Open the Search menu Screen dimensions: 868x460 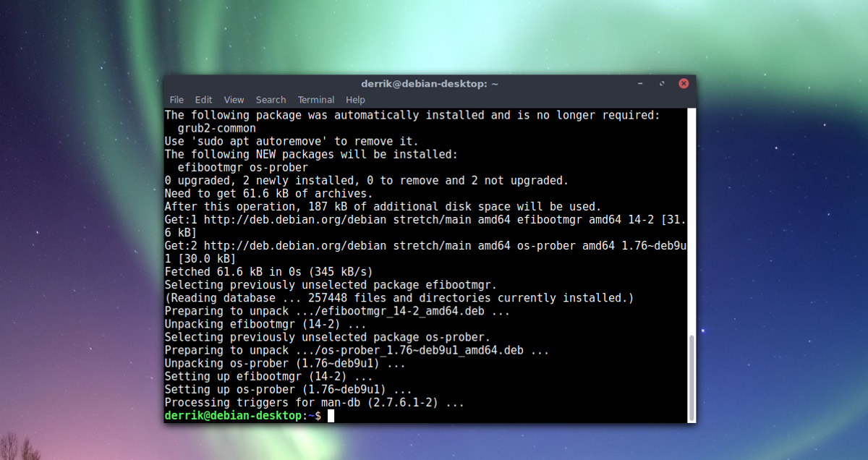[271, 100]
